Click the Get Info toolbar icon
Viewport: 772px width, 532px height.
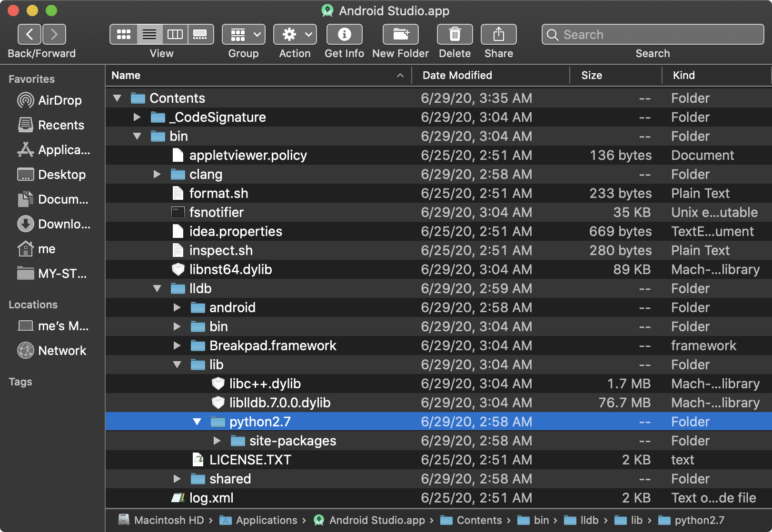[x=344, y=34]
